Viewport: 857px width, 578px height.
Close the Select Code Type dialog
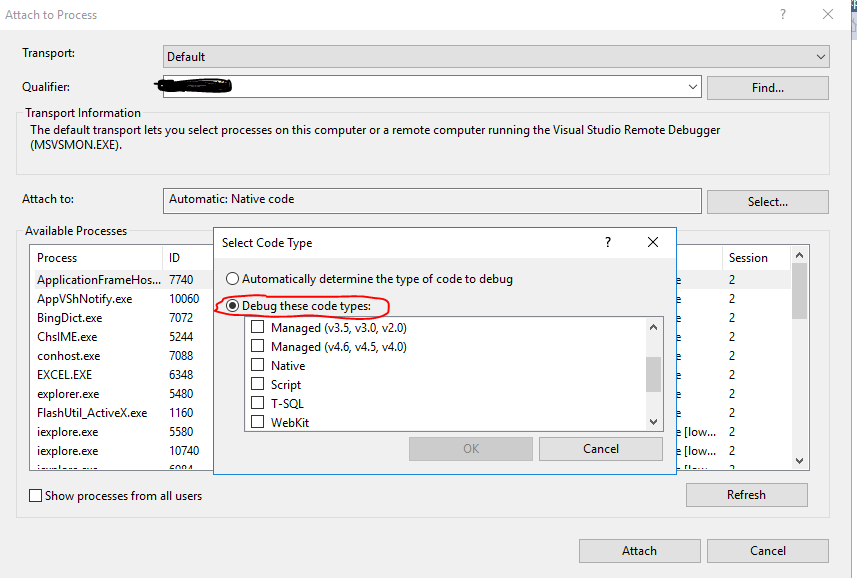[x=653, y=242]
